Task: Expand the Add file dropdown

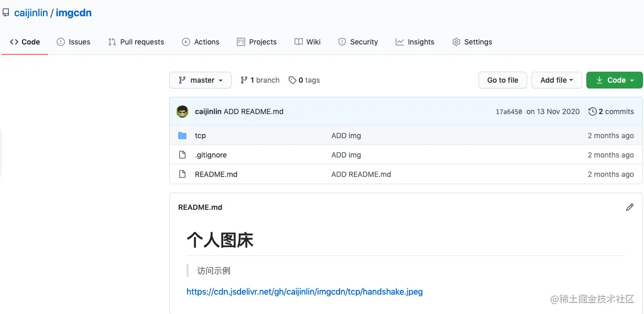Action: [556, 80]
